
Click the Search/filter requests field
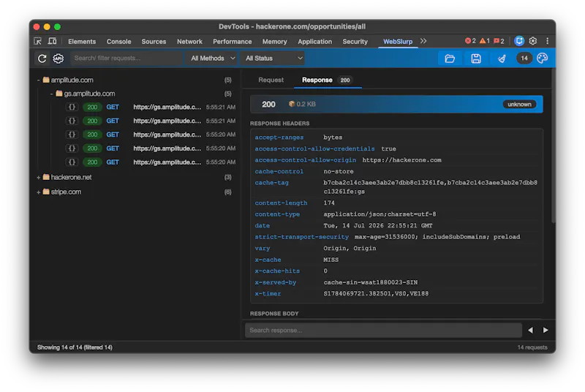(126, 59)
